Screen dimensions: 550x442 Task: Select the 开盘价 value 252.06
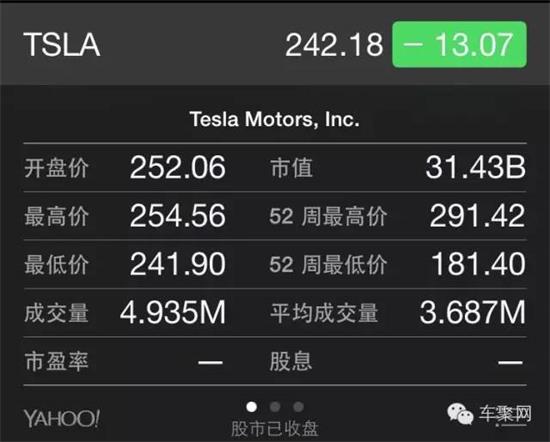(x=177, y=167)
